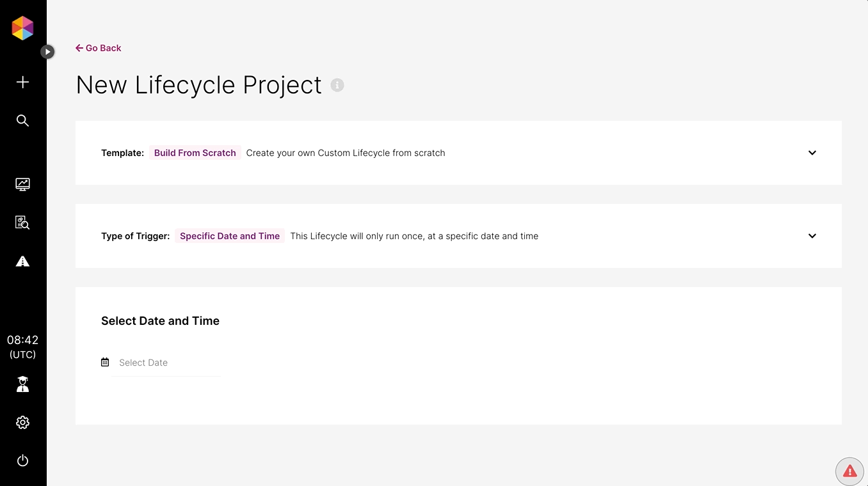Expand the Template section chevron
868x486 pixels.
812,153
